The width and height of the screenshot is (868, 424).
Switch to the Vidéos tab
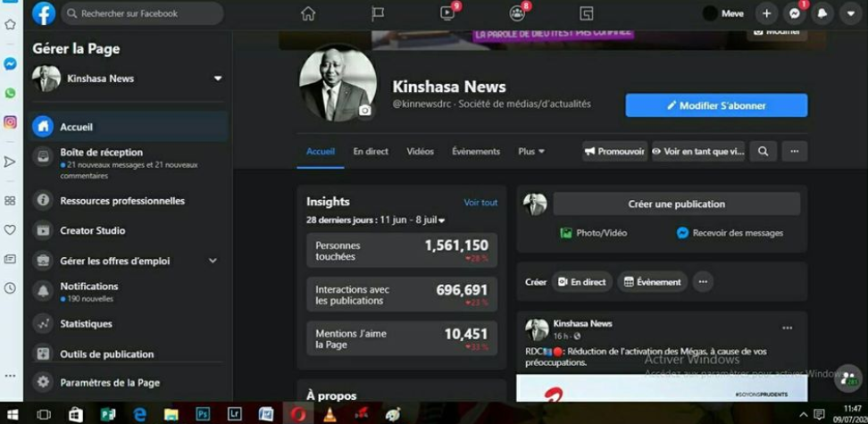421,151
